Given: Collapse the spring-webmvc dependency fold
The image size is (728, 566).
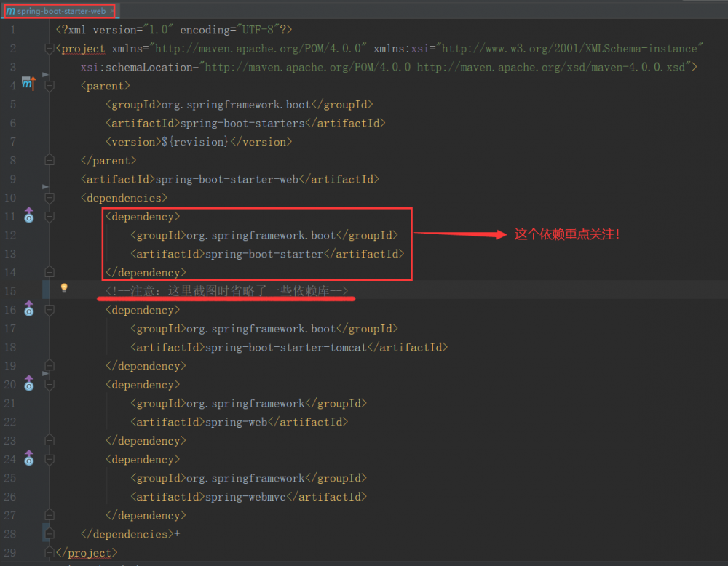Looking at the screenshot, I should pyautogui.click(x=48, y=460).
